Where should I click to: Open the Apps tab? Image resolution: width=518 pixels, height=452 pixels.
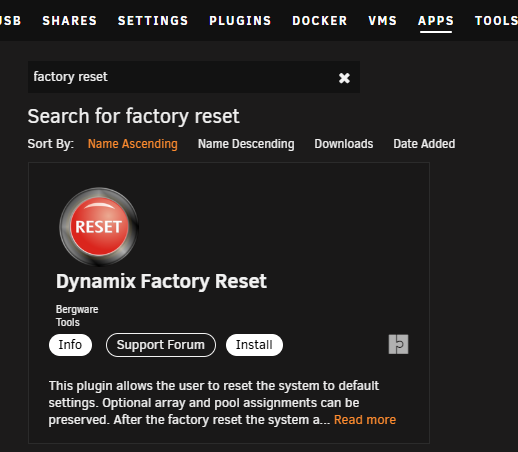point(436,21)
